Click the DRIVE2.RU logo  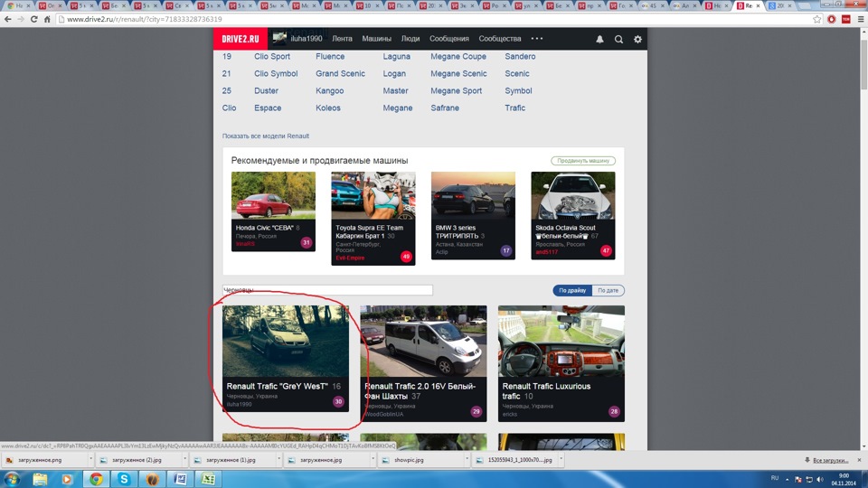[x=241, y=39]
